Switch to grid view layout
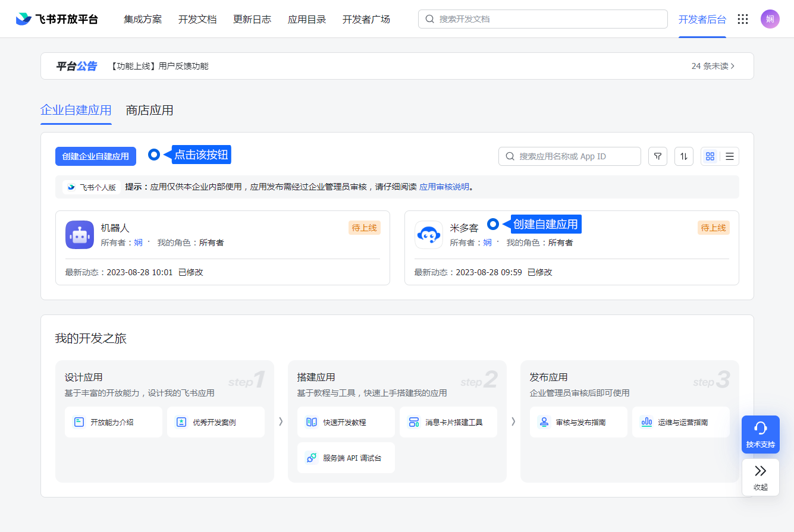The height and width of the screenshot is (532, 794). 710,156
